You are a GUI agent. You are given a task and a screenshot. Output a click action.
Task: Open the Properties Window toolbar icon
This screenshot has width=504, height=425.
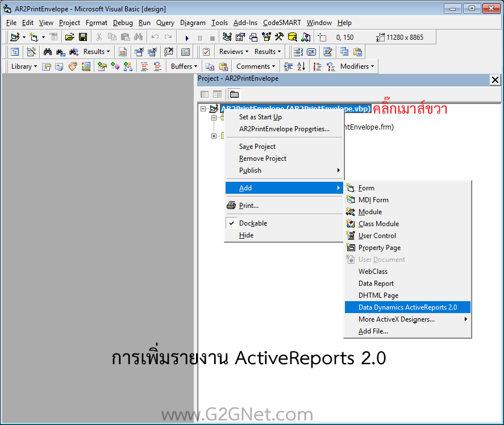240,37
